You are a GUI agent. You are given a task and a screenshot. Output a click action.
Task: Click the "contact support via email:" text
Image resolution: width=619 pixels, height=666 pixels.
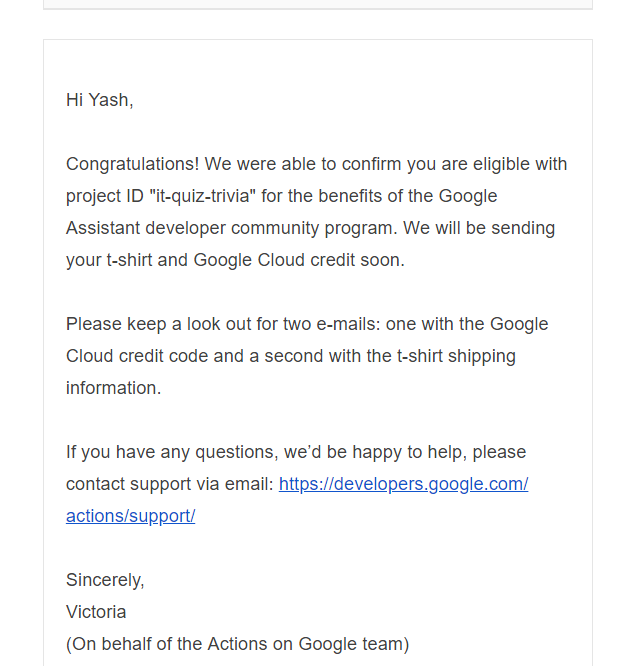170,484
